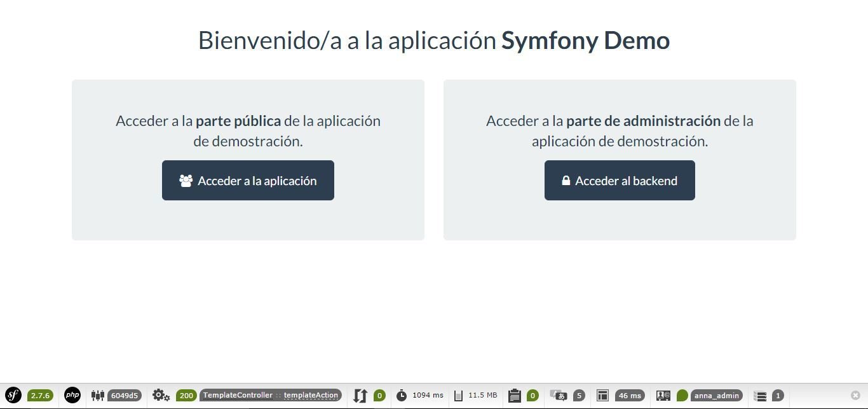868x409 pixels.
Task: Click the Symfony logo in the debug toolbar
Action: tap(13, 396)
